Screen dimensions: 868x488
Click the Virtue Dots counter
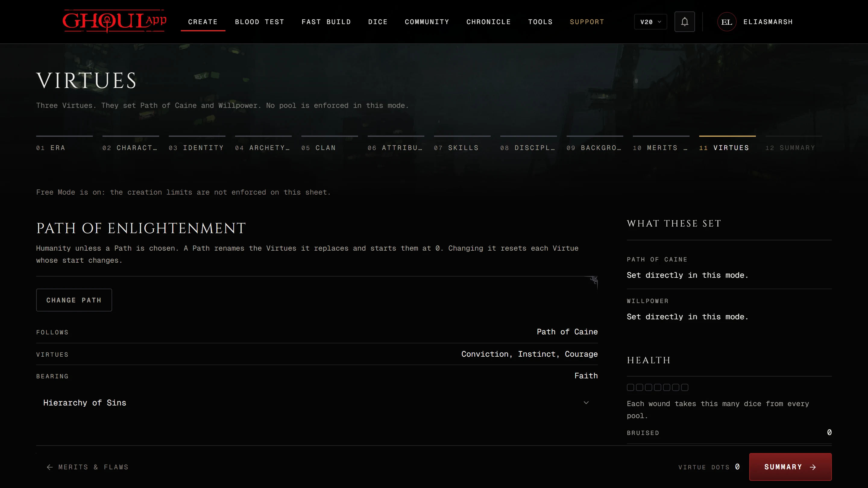(x=709, y=467)
